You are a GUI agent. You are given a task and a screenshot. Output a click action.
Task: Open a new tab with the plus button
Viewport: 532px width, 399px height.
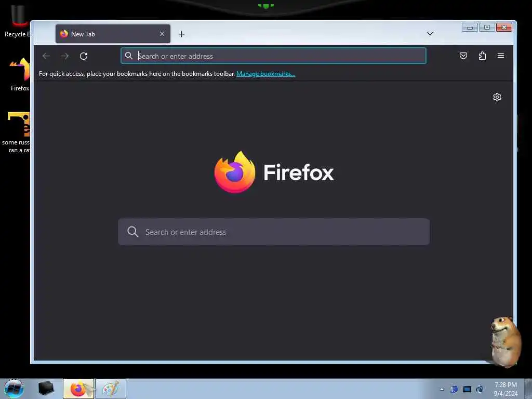pyautogui.click(x=181, y=34)
